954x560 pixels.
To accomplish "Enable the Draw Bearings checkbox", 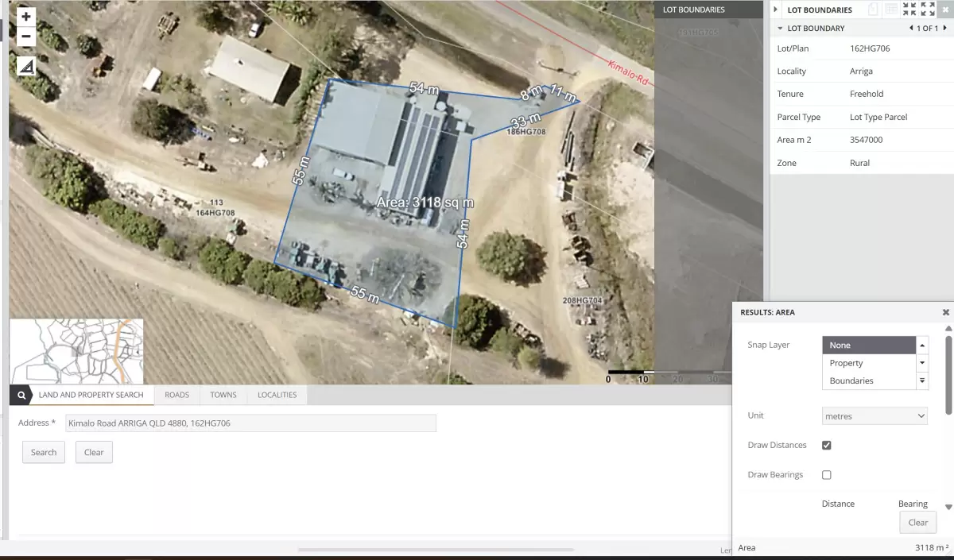I will [x=827, y=475].
